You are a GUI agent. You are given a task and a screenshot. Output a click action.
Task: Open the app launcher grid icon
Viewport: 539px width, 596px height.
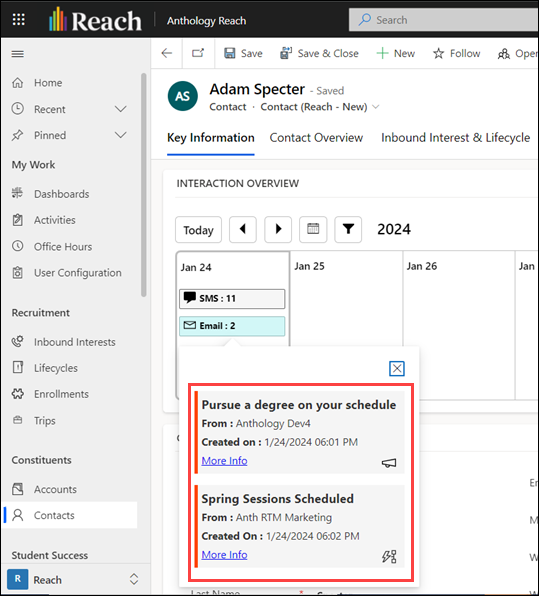coord(19,19)
